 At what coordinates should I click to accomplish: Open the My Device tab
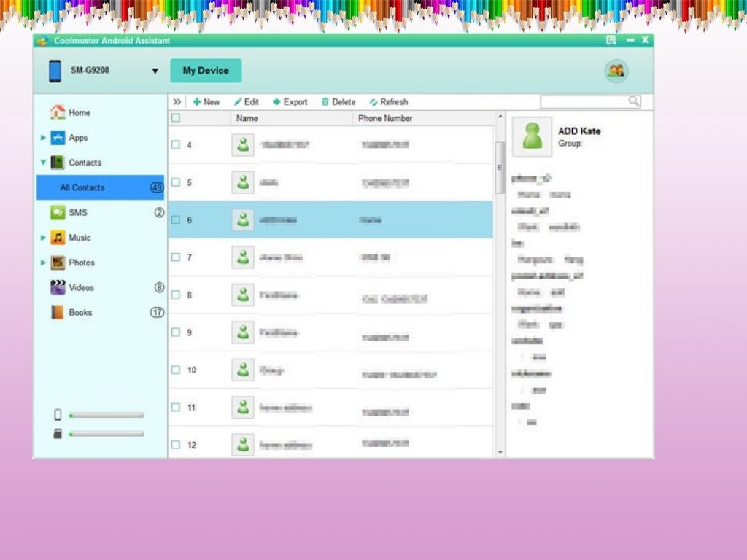tap(206, 71)
